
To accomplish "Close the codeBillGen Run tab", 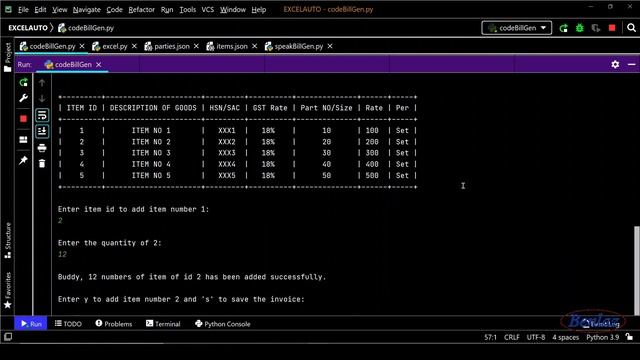I will click(99, 64).
